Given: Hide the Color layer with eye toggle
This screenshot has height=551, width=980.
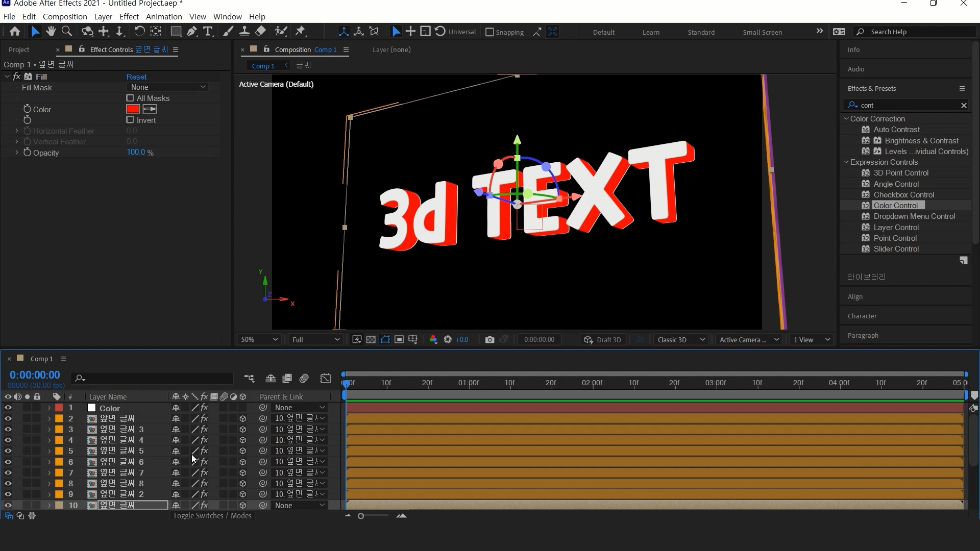Looking at the screenshot, I should pyautogui.click(x=8, y=408).
